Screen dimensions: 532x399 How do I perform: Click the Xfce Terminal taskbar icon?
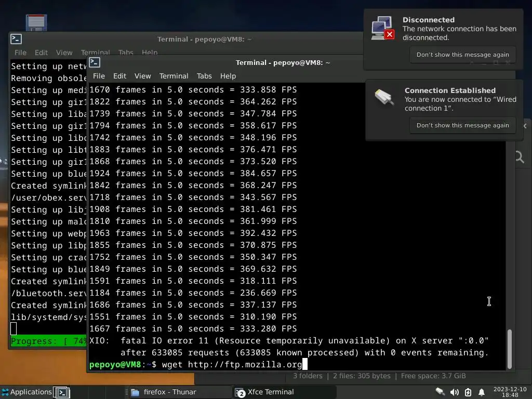[x=240, y=393]
